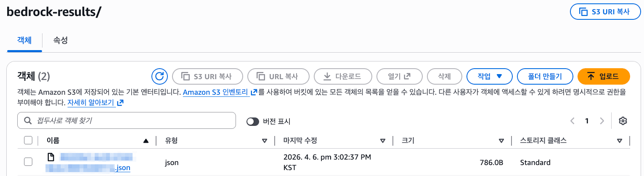The image size is (644, 176).
Task: Sort by 유형 column arrow
Action: 265,141
